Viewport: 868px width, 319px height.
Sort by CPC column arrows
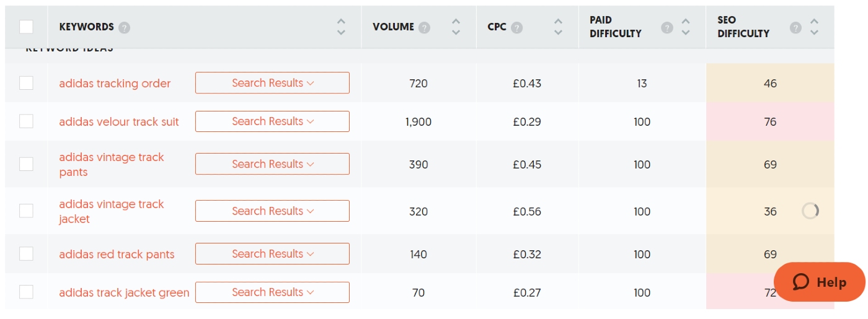[558, 27]
